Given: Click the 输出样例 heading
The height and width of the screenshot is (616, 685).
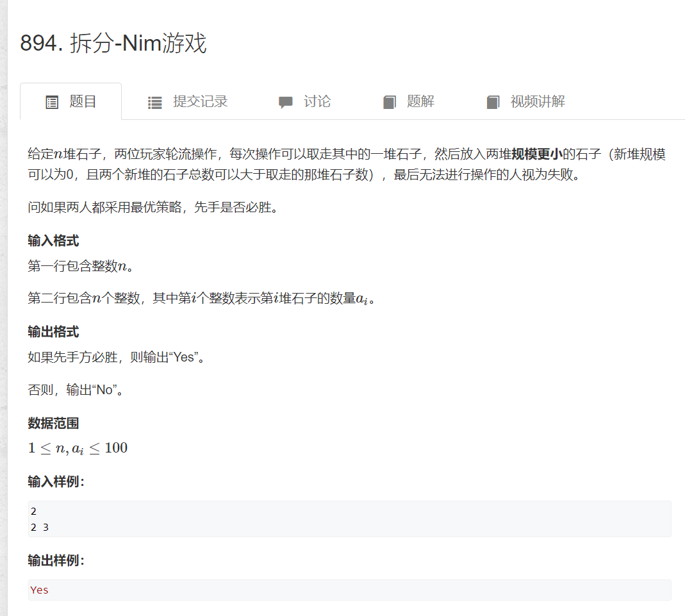Looking at the screenshot, I should pos(56,560).
